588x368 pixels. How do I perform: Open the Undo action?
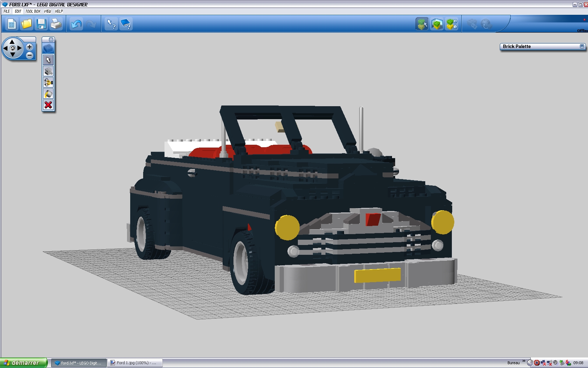pyautogui.click(x=76, y=24)
